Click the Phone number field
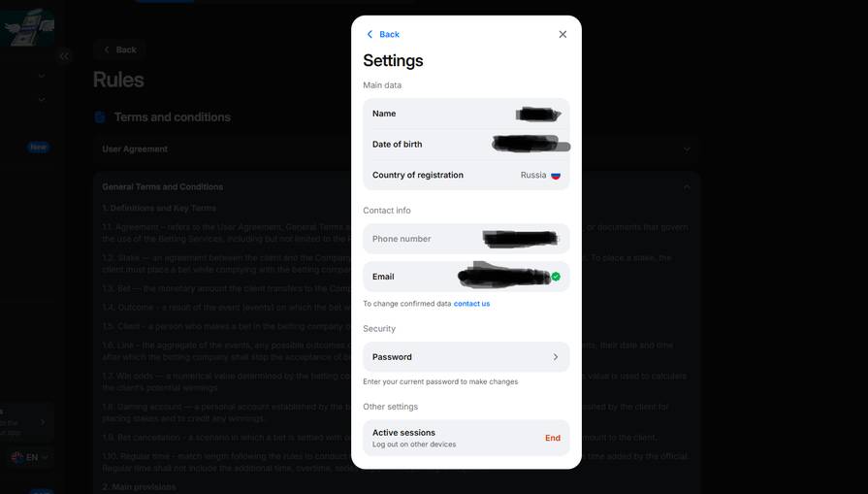Image resolution: width=868 pixels, height=494 pixels. point(466,239)
